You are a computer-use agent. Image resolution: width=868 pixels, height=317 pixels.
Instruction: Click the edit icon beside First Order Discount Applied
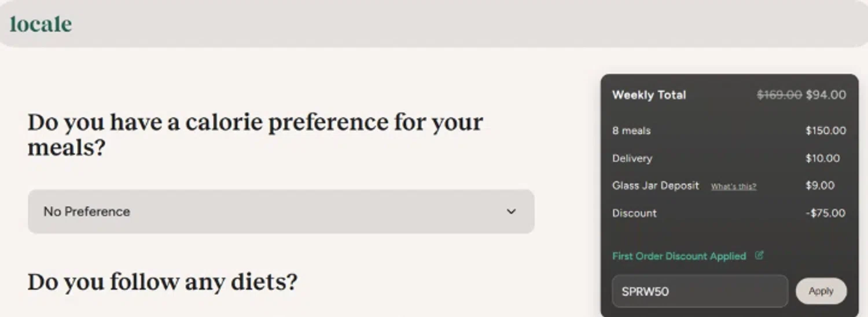759,255
